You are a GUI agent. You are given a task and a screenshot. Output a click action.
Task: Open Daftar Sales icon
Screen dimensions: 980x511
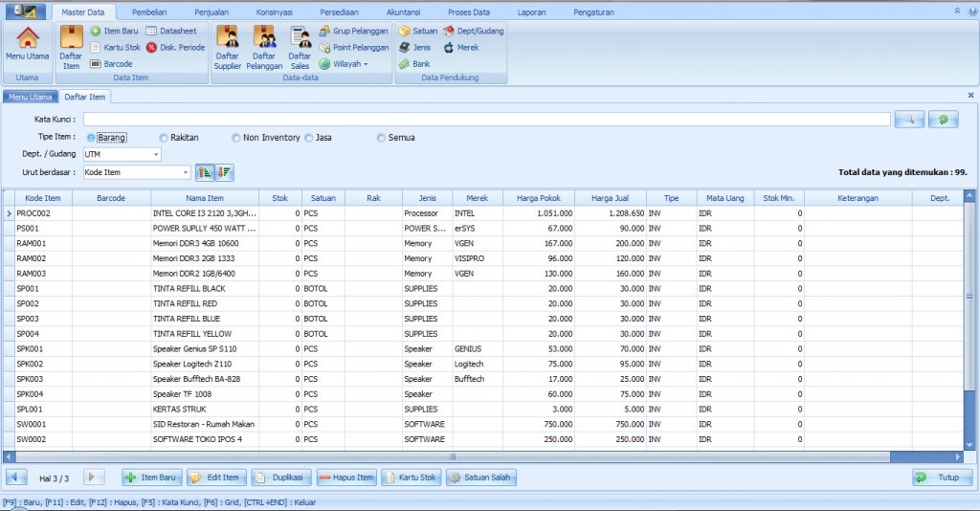[300, 48]
